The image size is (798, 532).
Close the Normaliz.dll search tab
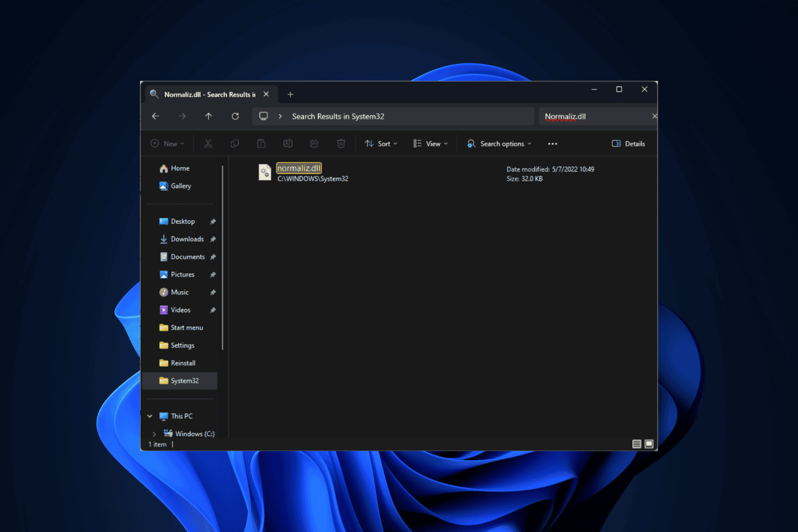coord(266,95)
